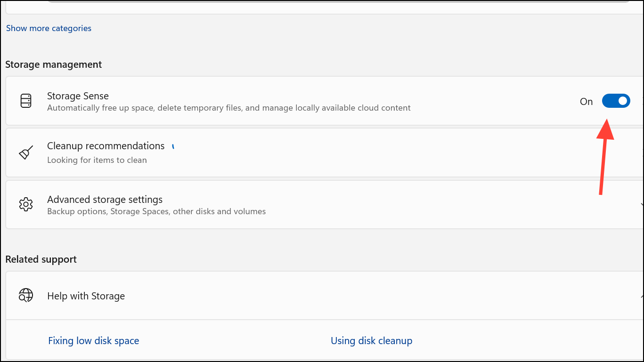
Task: Open Cleanup recommendations title
Action: click(106, 146)
